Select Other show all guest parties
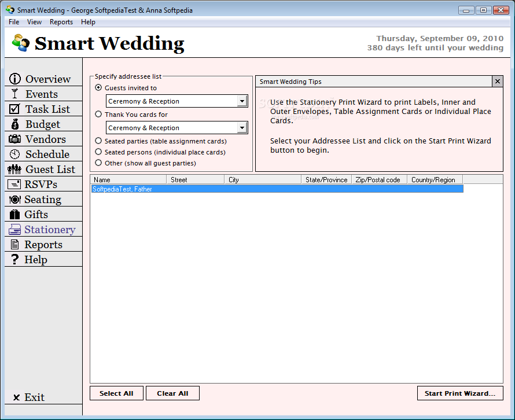515x420 pixels. click(98, 163)
